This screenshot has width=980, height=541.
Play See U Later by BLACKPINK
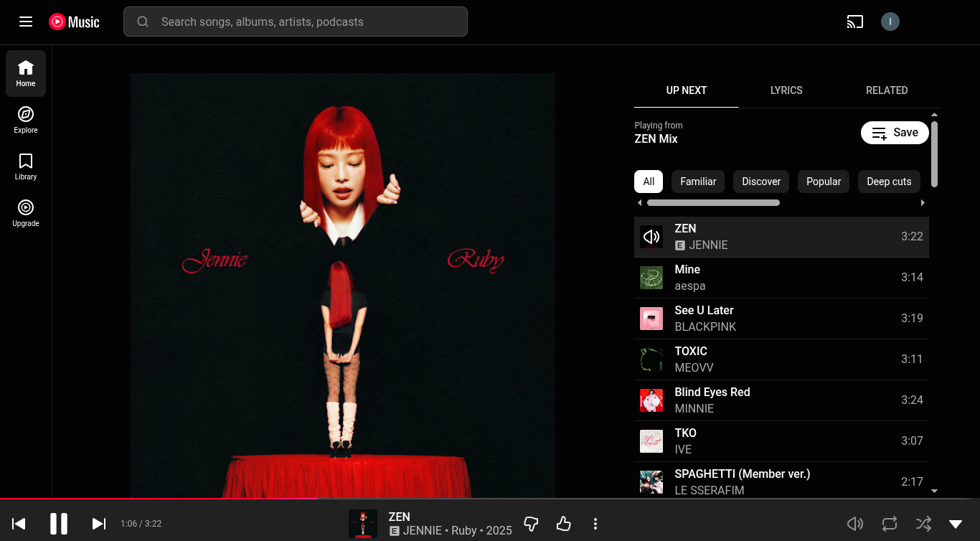click(x=781, y=319)
